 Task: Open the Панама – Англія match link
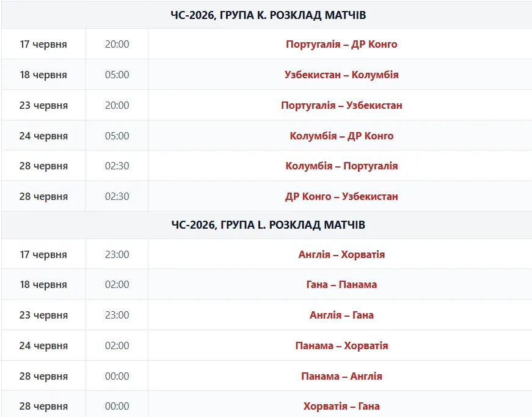(341, 376)
